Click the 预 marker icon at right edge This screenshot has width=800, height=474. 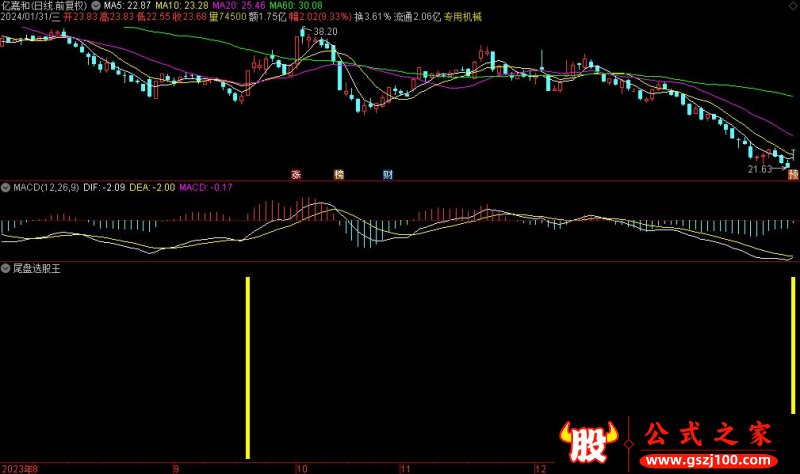coord(793,174)
